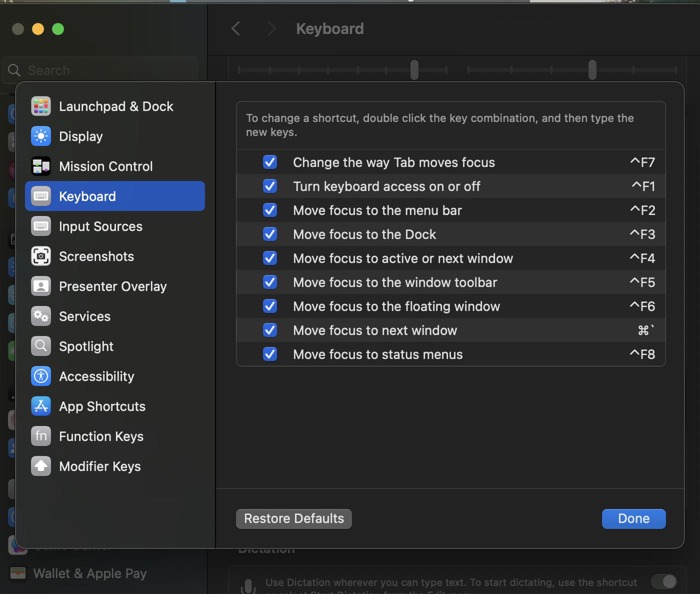Click the Restore Defaults button

coord(294,519)
